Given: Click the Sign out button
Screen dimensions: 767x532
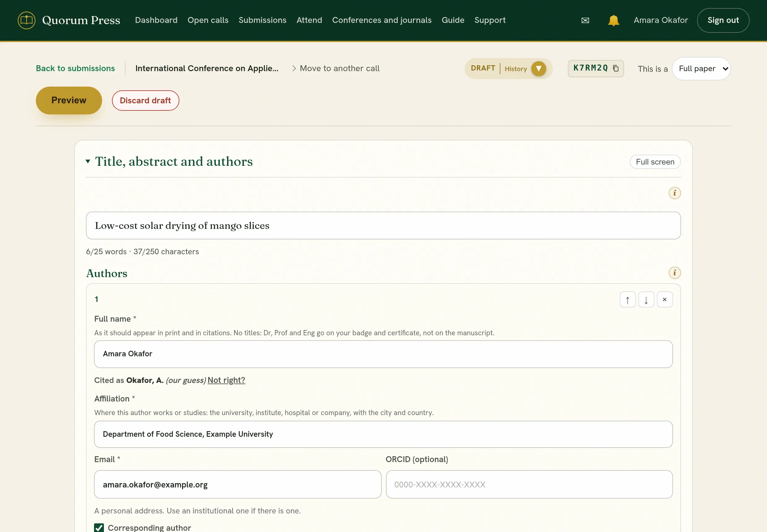Looking at the screenshot, I should click(x=723, y=20).
